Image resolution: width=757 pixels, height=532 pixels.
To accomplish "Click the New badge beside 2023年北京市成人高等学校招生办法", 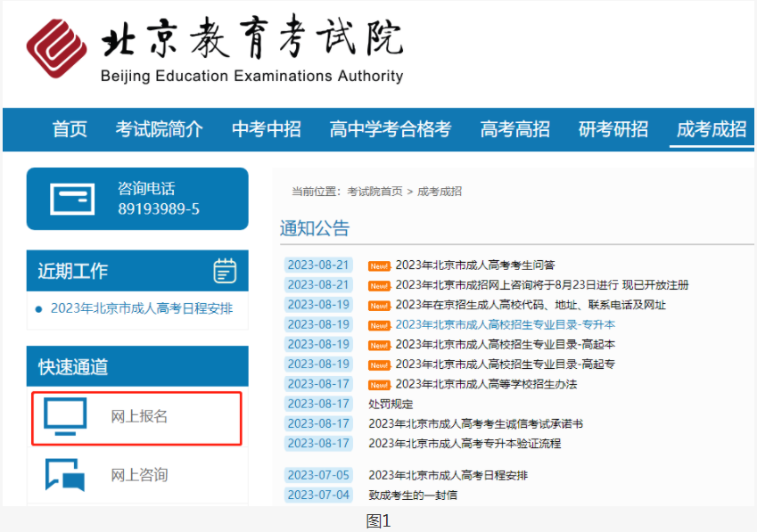I will click(x=379, y=383).
